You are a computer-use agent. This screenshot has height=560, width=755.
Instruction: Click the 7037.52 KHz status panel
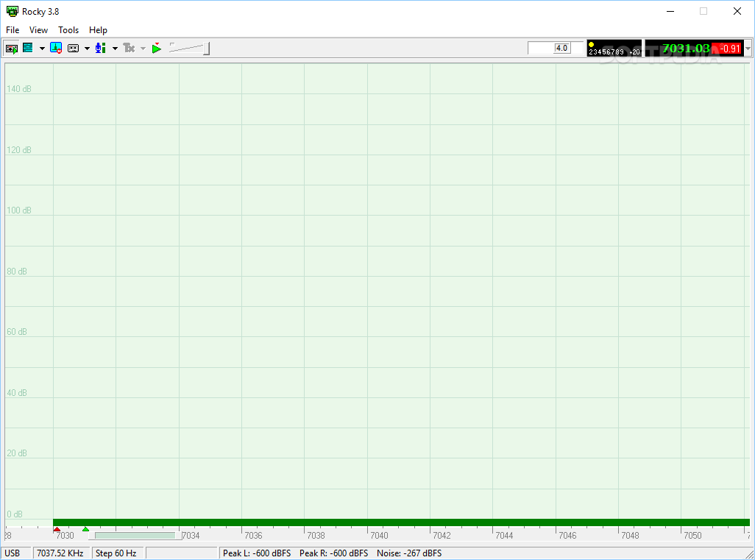coord(62,553)
